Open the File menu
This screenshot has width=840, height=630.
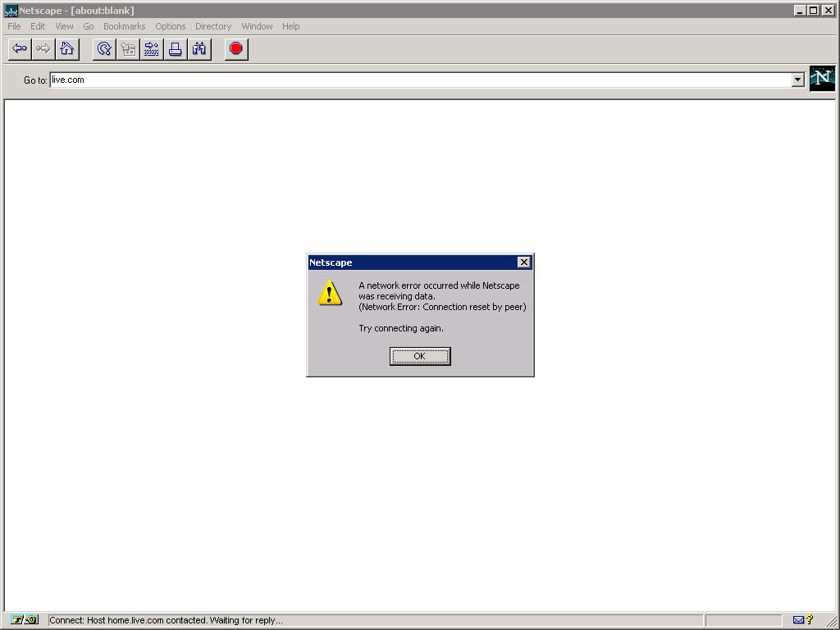pos(14,26)
